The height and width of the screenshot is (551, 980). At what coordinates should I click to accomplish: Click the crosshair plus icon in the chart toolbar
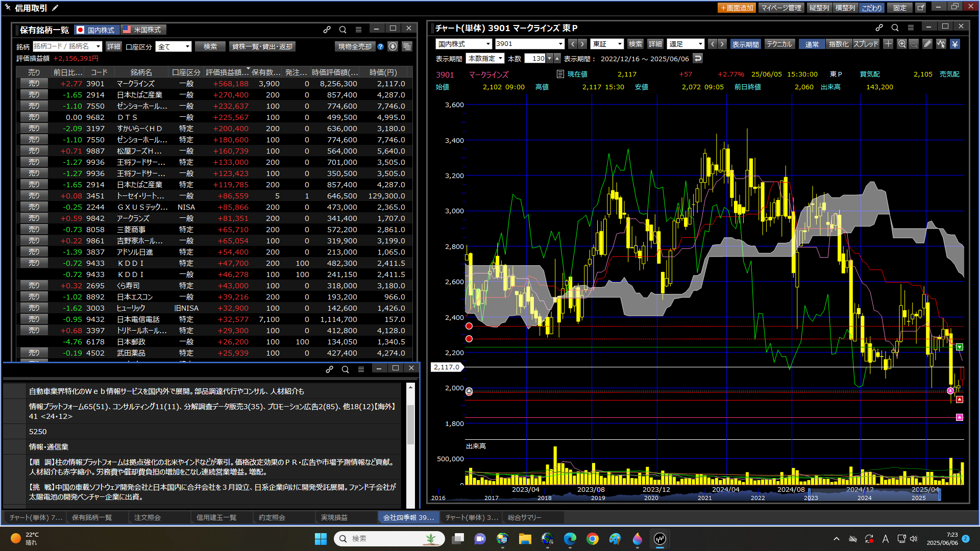[888, 44]
